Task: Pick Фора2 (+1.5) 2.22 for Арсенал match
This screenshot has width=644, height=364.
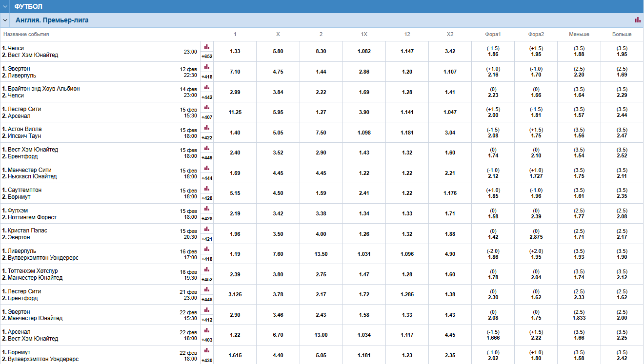Action: tap(536, 335)
